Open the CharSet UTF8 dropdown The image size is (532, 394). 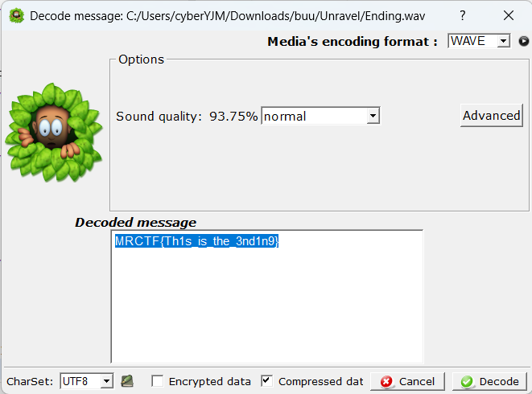point(86,381)
